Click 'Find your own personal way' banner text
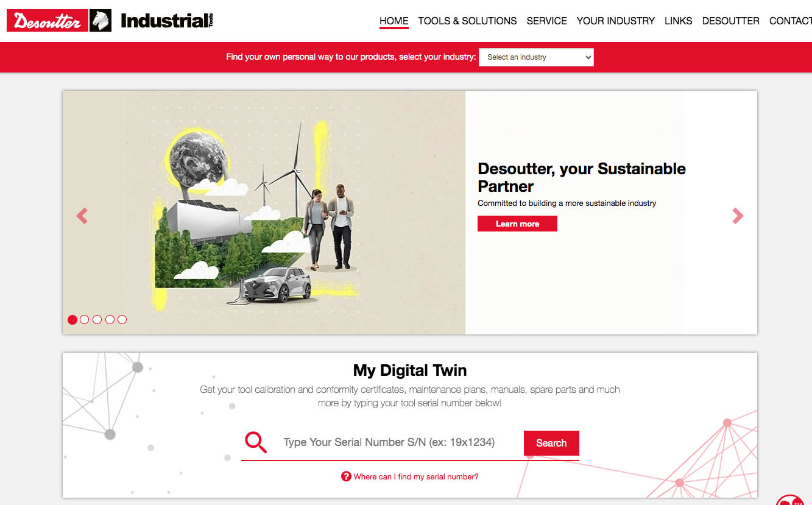Image resolution: width=812 pixels, height=505 pixels. [351, 57]
